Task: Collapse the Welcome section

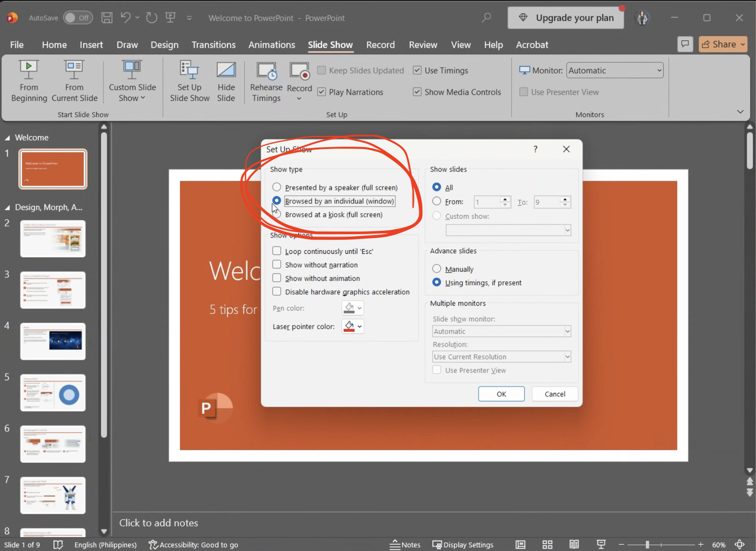Action: tap(7, 138)
